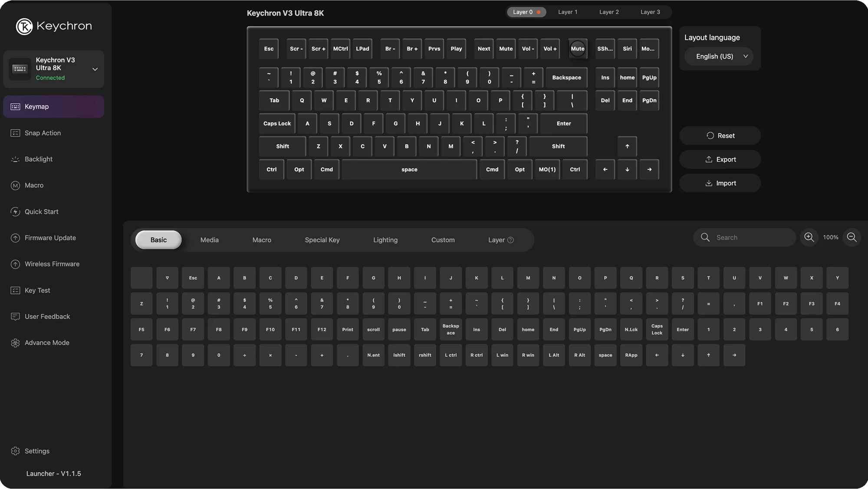Click the Advance Mode gear icon
The image size is (868, 489).
(15, 343)
